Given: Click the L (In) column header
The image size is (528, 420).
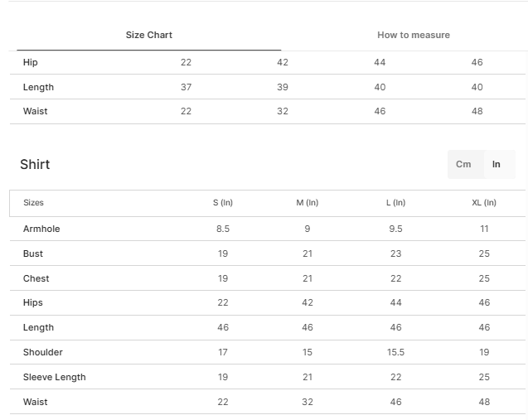Looking at the screenshot, I should pyautogui.click(x=395, y=203).
